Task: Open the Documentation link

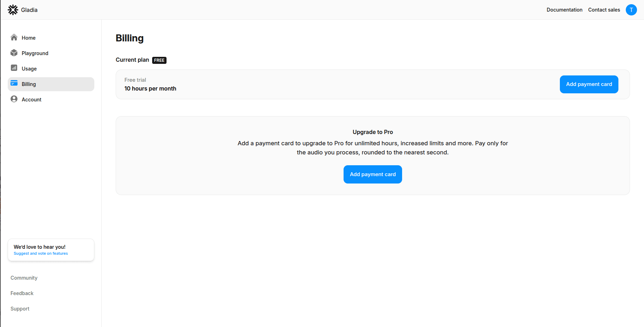Action: [x=564, y=9]
